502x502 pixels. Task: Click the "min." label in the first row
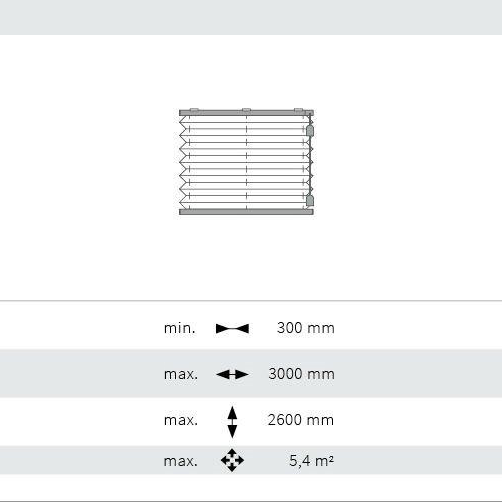(x=180, y=328)
